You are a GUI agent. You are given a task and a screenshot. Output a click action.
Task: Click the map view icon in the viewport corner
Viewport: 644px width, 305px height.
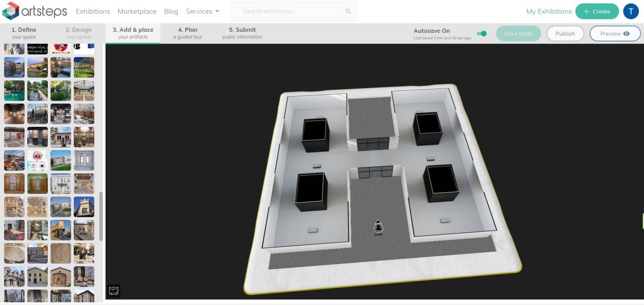(x=113, y=291)
